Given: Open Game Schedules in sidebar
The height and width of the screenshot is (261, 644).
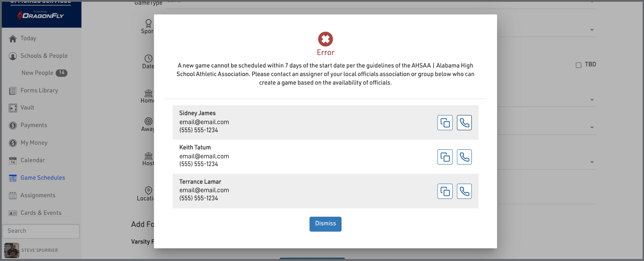Looking at the screenshot, I should [43, 178].
